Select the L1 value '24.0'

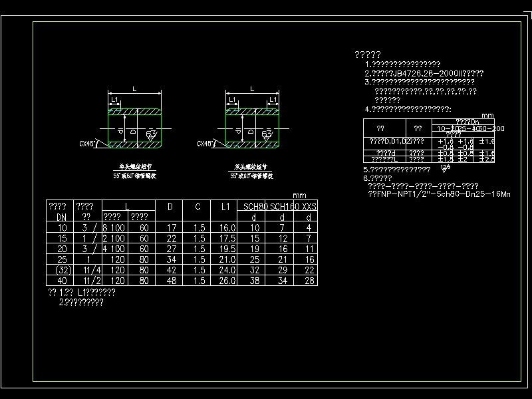tap(227, 270)
